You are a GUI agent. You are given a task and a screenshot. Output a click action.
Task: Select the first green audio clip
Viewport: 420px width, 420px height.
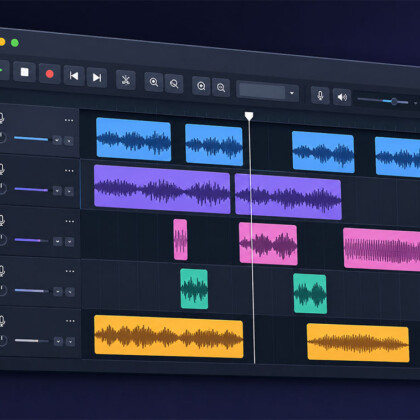194,289
